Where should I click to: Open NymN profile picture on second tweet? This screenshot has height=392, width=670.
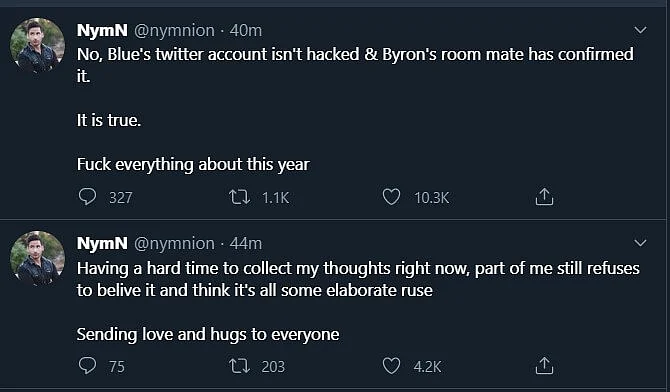pyautogui.click(x=37, y=258)
